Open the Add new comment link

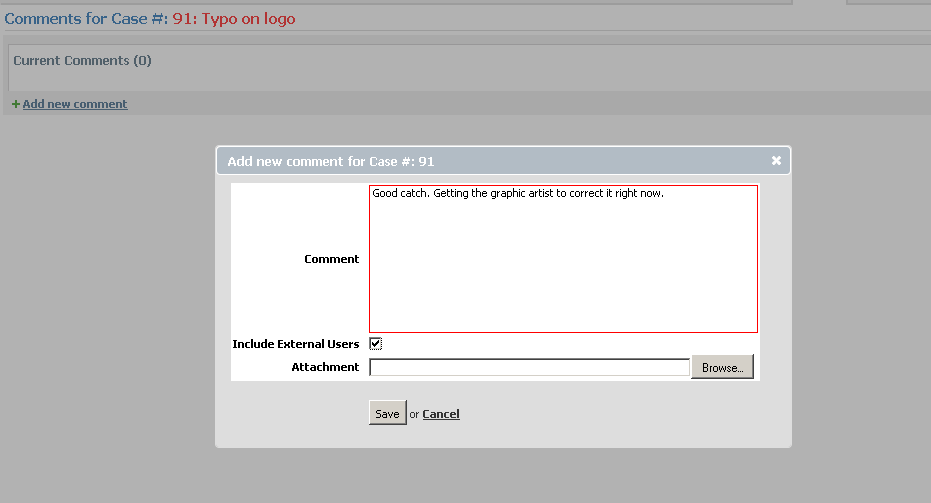[75, 104]
